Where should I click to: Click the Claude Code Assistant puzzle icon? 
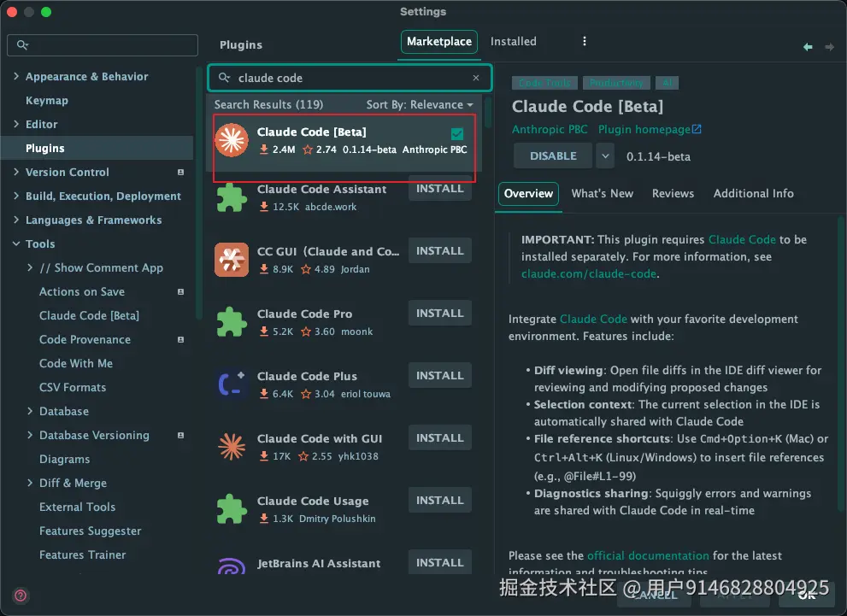tap(232, 197)
